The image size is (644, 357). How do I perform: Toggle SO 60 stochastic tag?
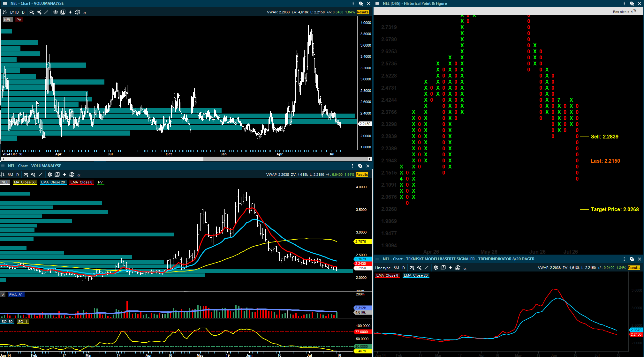tap(7, 322)
